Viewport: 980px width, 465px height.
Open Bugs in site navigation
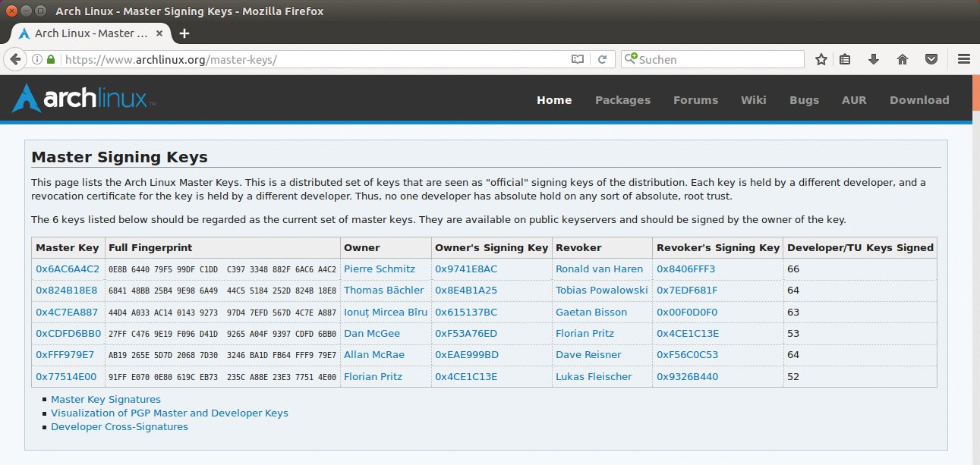(x=804, y=100)
